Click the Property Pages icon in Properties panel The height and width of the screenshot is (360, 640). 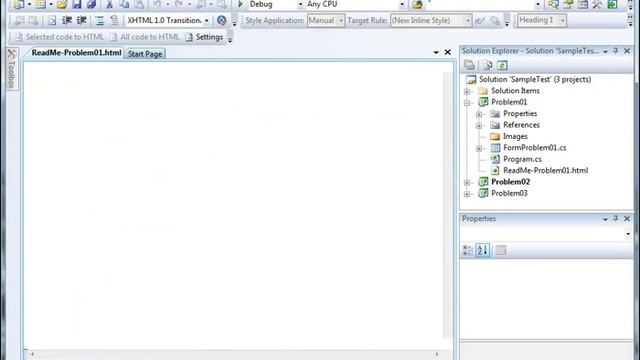pos(501,250)
